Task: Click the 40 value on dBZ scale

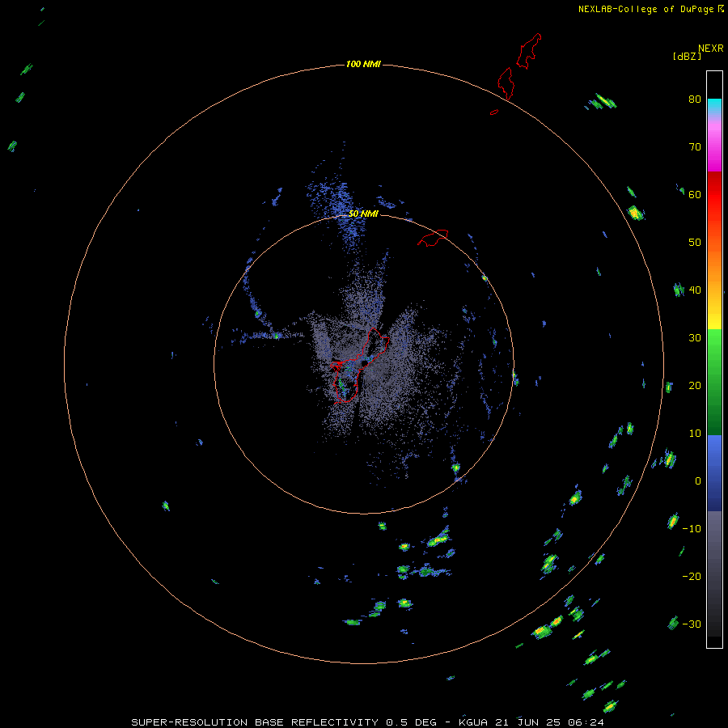Action: coord(695,290)
